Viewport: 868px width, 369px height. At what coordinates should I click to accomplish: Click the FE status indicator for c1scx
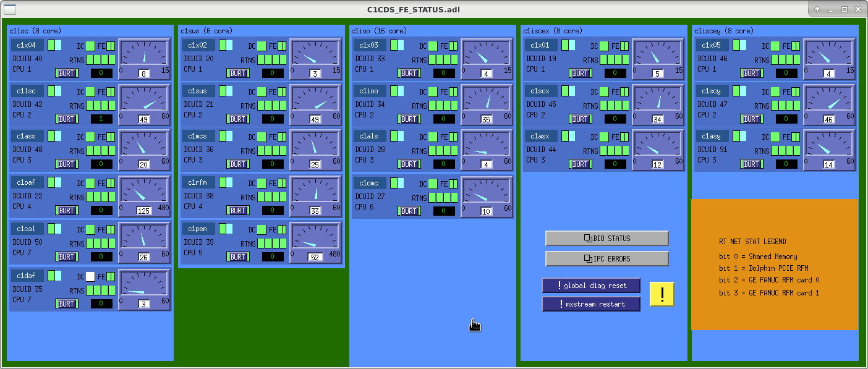(624, 91)
